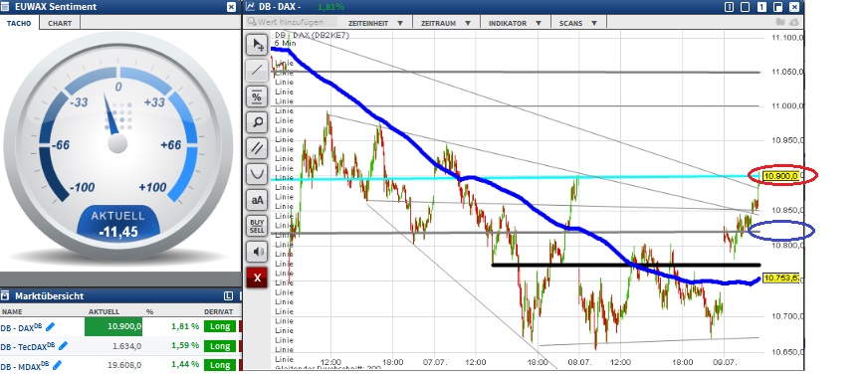Activate the magnifier zoom tool
Image resolution: width=868 pixels, height=374 pixels.
pyautogui.click(x=257, y=122)
